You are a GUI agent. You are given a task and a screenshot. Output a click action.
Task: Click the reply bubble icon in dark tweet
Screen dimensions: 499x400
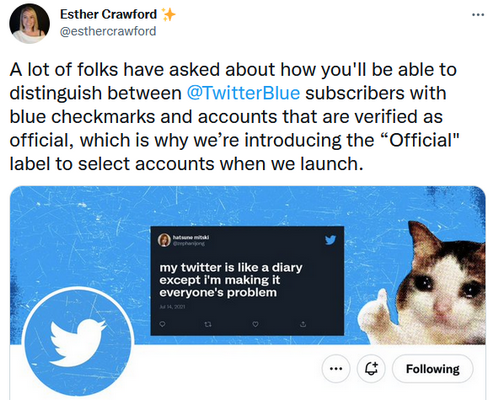pos(162,324)
